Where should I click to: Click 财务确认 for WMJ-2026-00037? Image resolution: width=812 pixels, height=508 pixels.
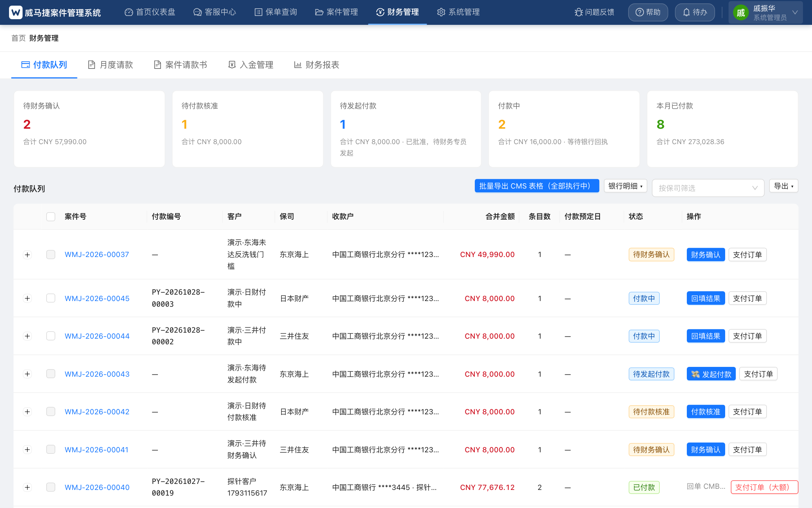tap(706, 255)
